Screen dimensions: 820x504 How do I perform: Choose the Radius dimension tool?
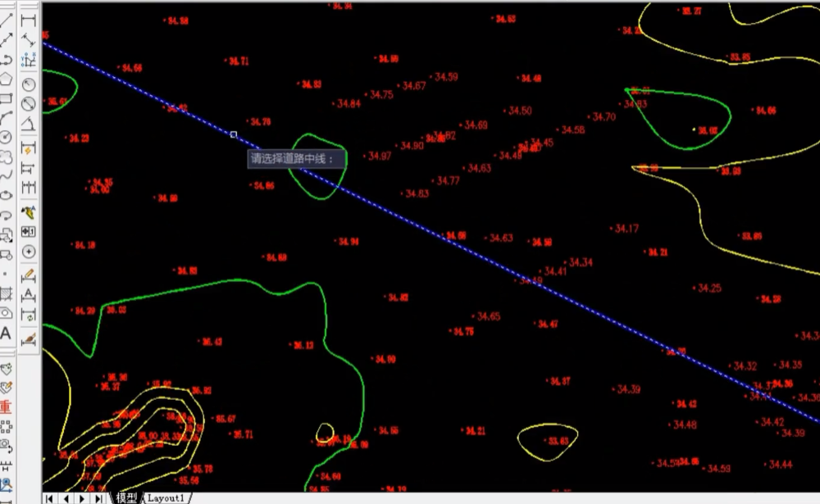[29, 84]
